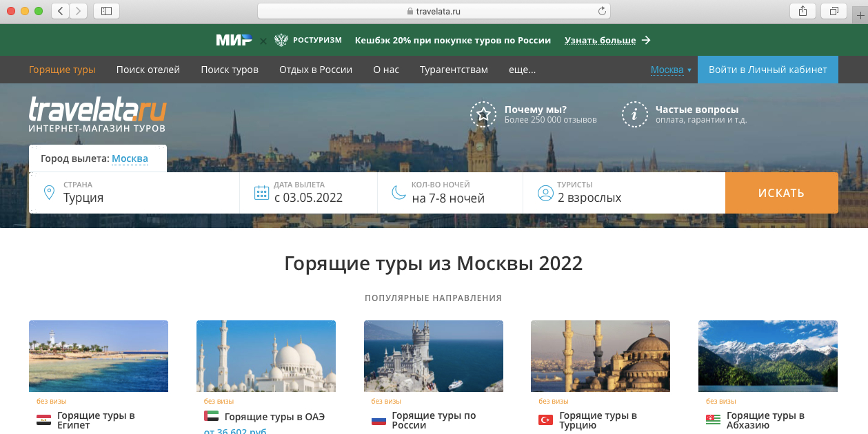Open the Горящие туры в Турцию thumbnail
Viewport: 868px width, 434px height.
(600, 356)
